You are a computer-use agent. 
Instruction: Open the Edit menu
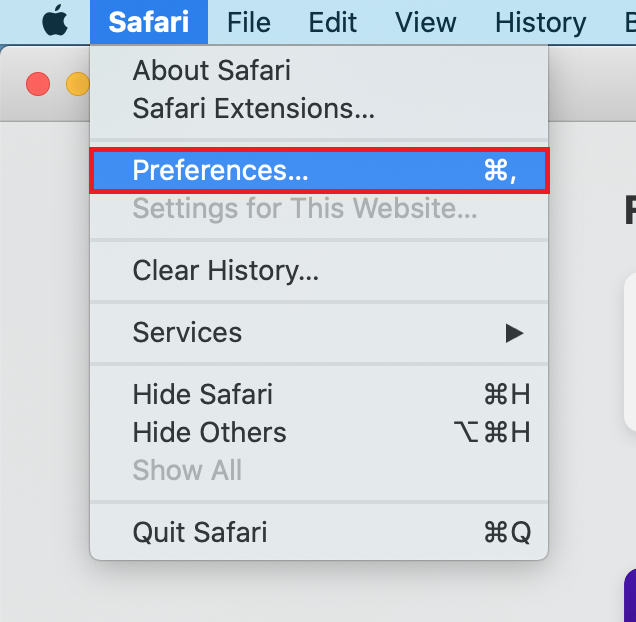tap(334, 21)
